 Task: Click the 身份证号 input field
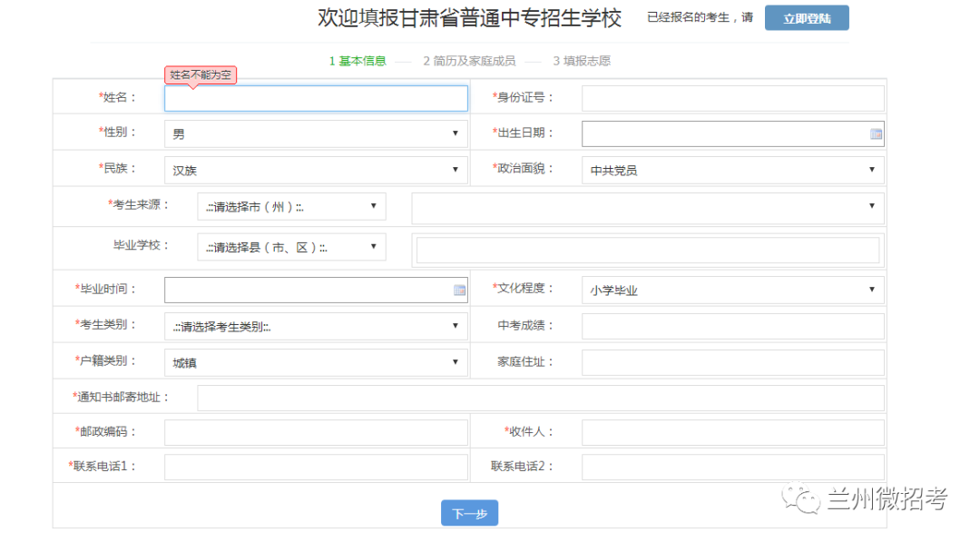tap(732, 98)
